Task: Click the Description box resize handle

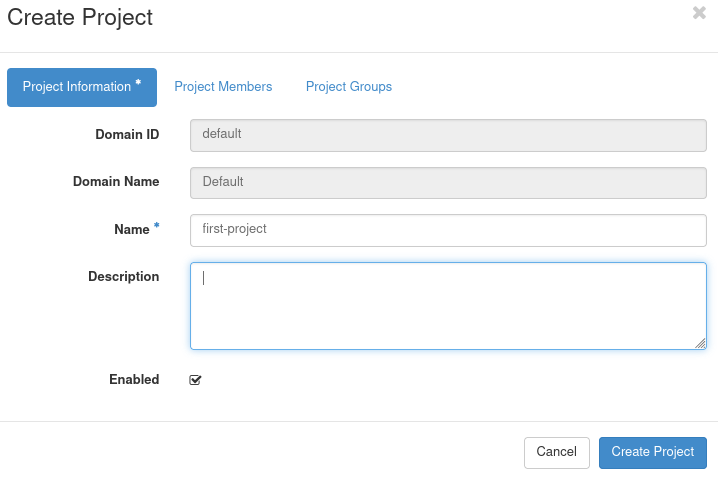Action: coord(700,343)
